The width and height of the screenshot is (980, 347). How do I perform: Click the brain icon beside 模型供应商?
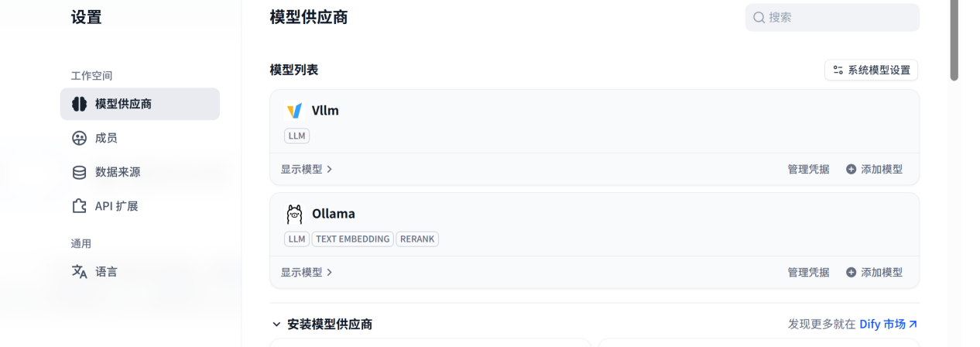click(79, 104)
